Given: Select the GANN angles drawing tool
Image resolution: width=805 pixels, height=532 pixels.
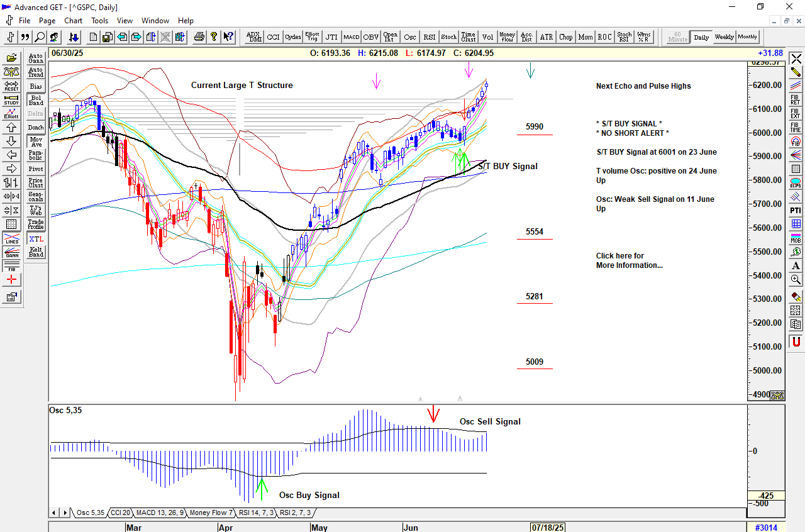Looking at the screenshot, I should pos(11,253).
